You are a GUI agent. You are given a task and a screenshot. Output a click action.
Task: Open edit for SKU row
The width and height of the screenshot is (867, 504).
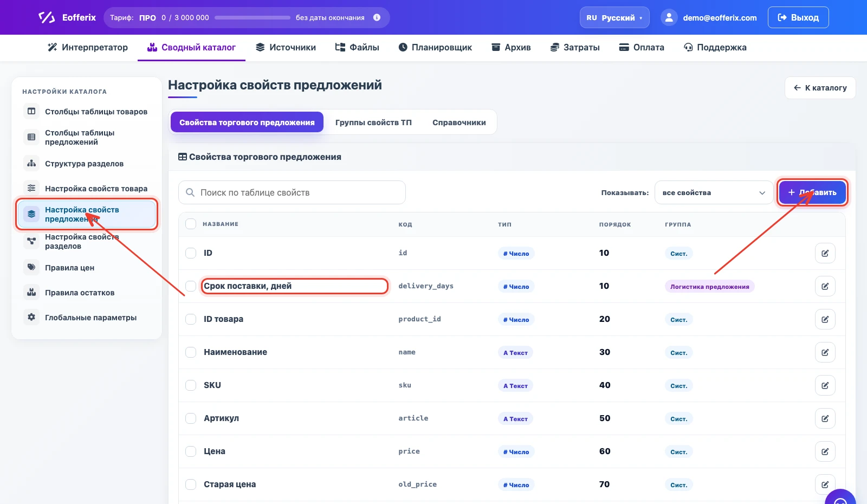(x=825, y=385)
